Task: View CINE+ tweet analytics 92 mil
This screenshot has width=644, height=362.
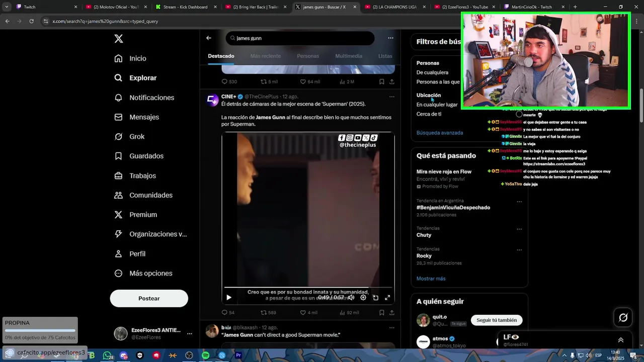Action: tap(350, 313)
